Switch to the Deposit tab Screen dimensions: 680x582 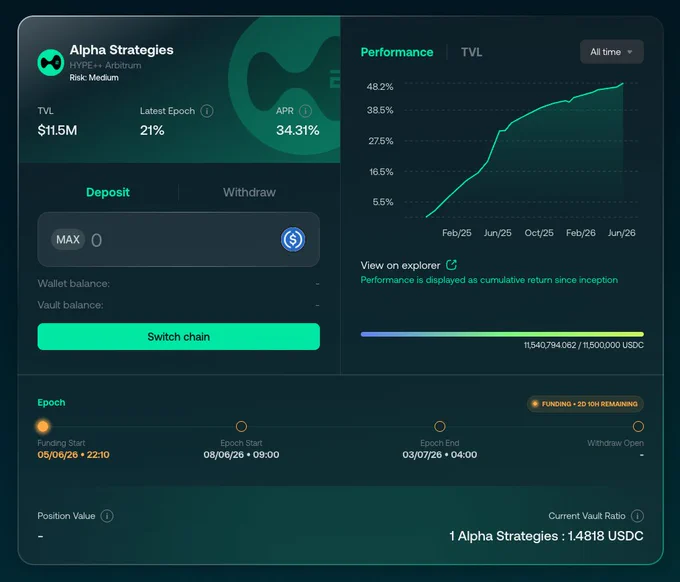pos(108,192)
